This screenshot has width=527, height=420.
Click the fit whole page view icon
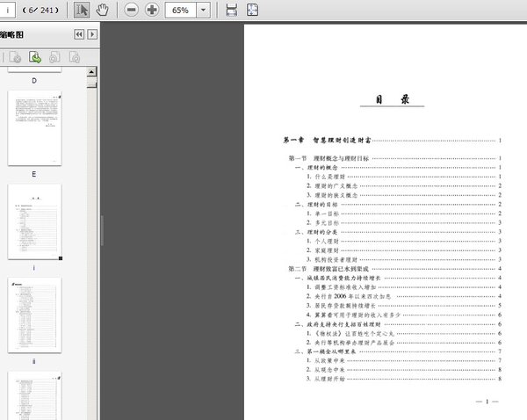point(252,10)
